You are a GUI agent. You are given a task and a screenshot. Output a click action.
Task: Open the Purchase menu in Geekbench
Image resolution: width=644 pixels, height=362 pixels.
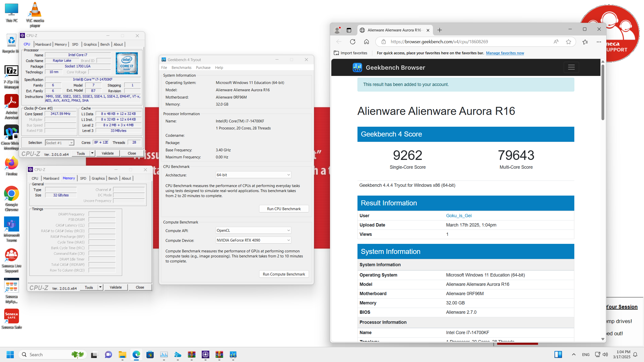(x=203, y=67)
